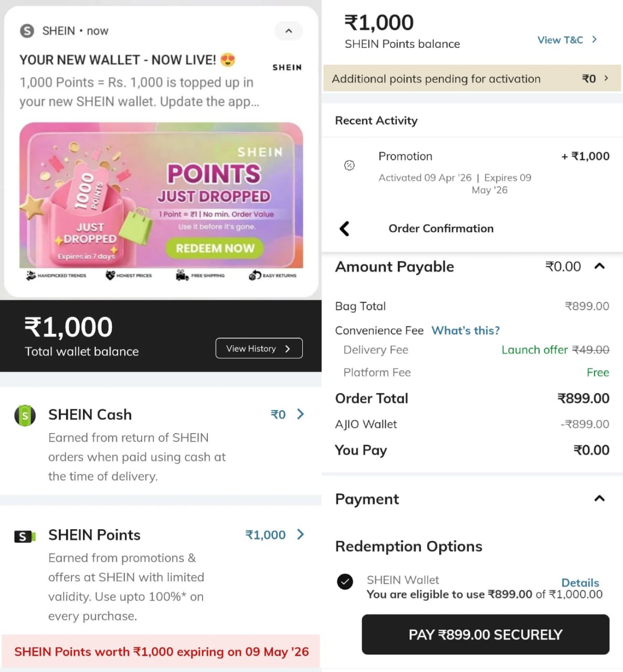
Task: Click PAY ₹899.00 SECURELY
Action: [x=485, y=634]
